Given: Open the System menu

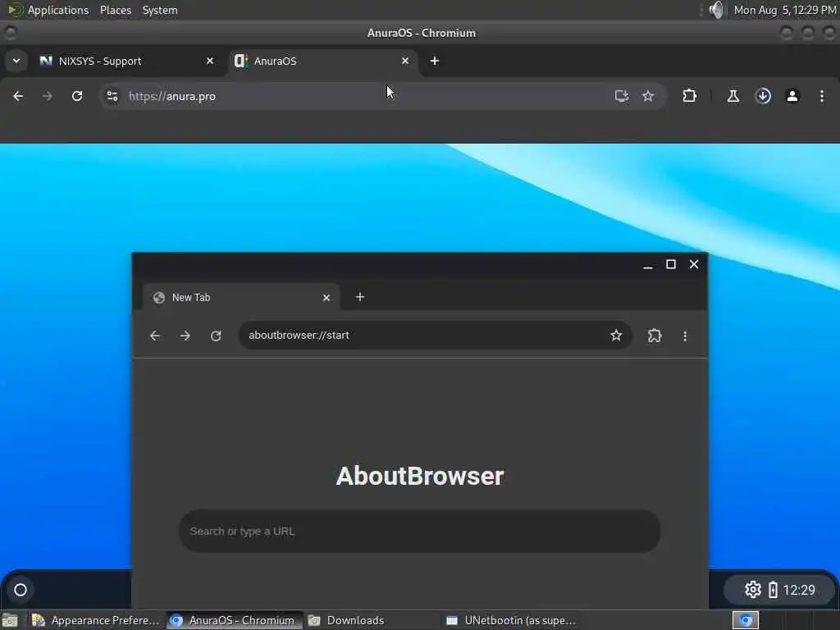Looking at the screenshot, I should pyautogui.click(x=160, y=10).
